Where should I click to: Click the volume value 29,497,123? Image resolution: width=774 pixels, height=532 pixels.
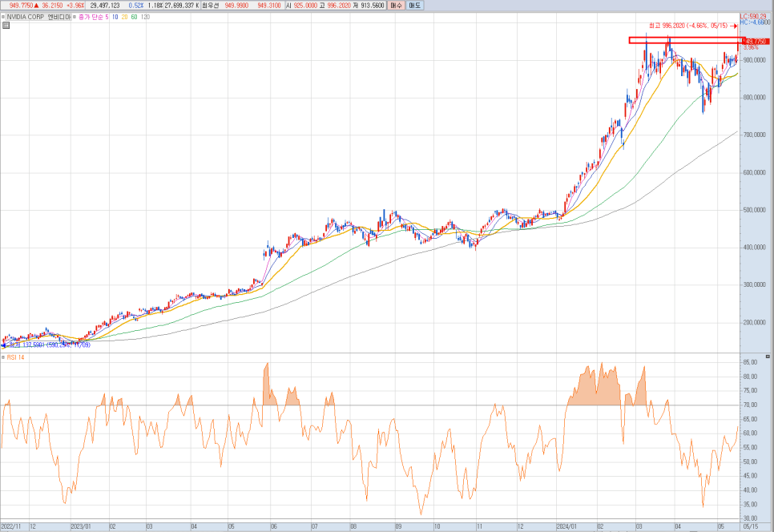(x=105, y=6)
